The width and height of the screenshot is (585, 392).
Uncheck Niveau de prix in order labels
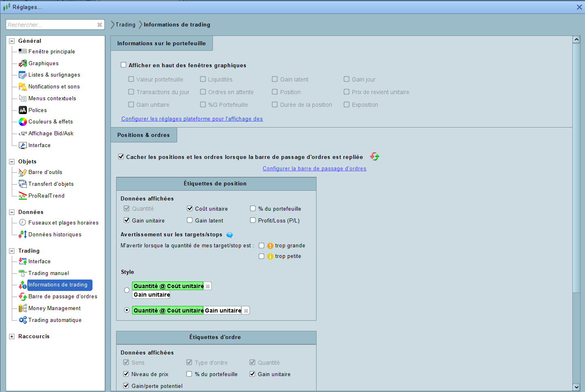[126, 374]
